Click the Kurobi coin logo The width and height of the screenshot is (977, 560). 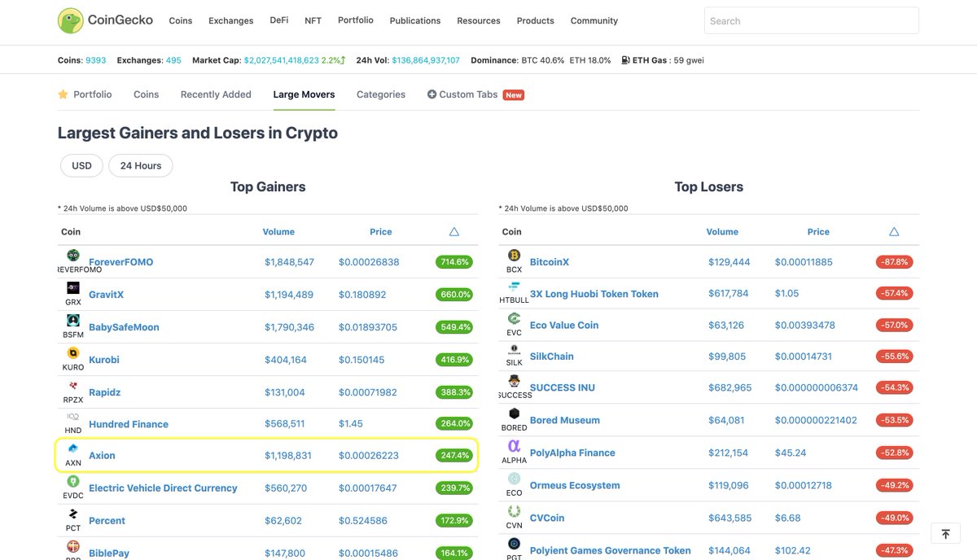[x=72, y=353]
